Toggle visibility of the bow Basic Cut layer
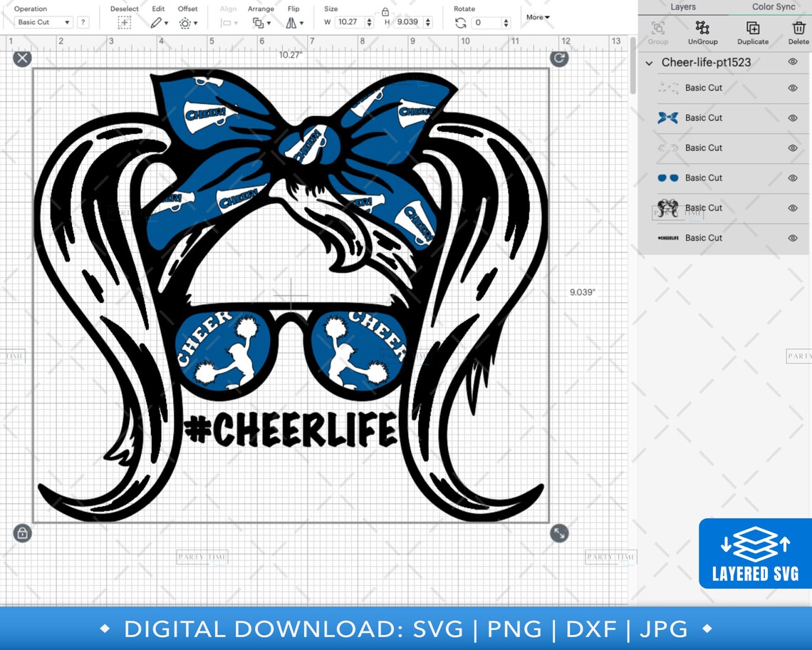 coord(792,118)
